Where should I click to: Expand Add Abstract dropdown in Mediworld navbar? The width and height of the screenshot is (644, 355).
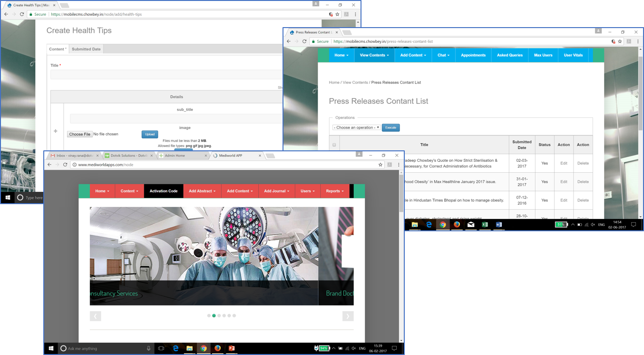click(x=202, y=191)
